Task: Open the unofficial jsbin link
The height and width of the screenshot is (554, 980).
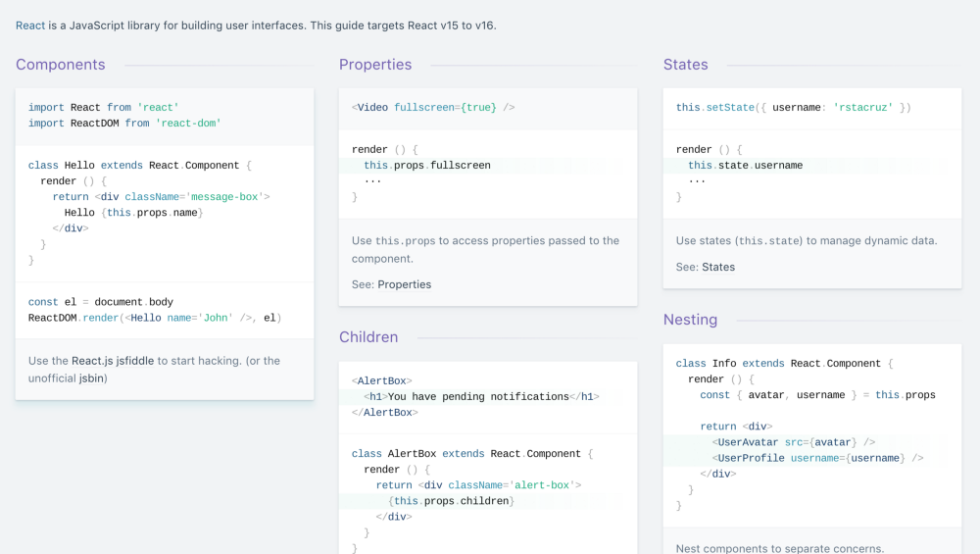Action: 91,378
